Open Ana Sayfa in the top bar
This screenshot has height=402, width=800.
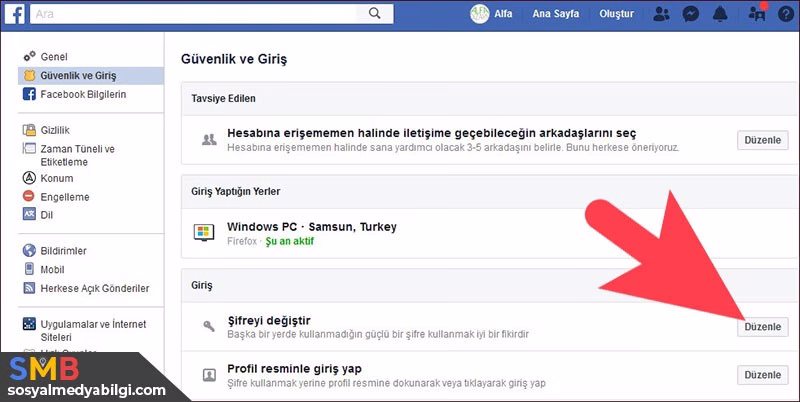556,14
